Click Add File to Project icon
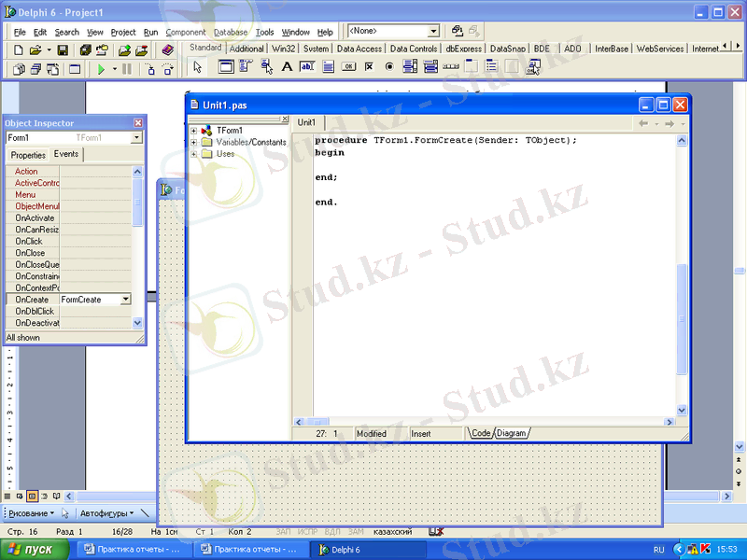 [124, 50]
